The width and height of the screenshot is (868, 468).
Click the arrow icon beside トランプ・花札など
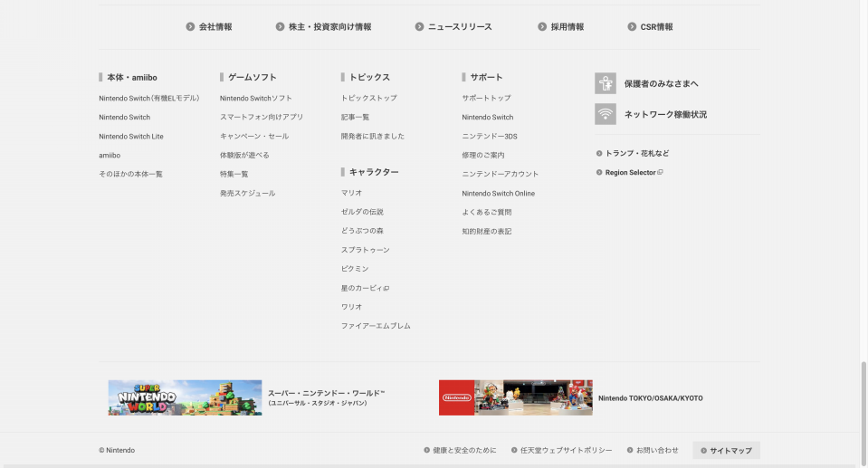pos(599,153)
